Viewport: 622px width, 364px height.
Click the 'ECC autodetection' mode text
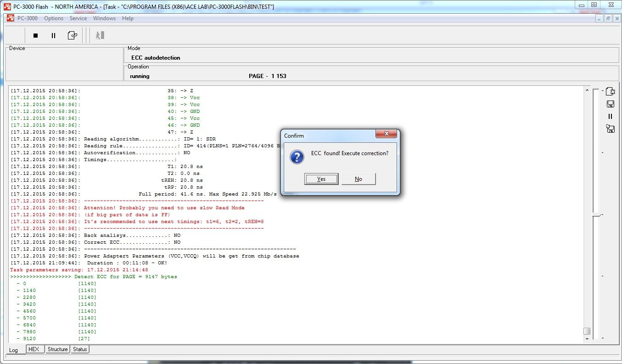(x=156, y=58)
